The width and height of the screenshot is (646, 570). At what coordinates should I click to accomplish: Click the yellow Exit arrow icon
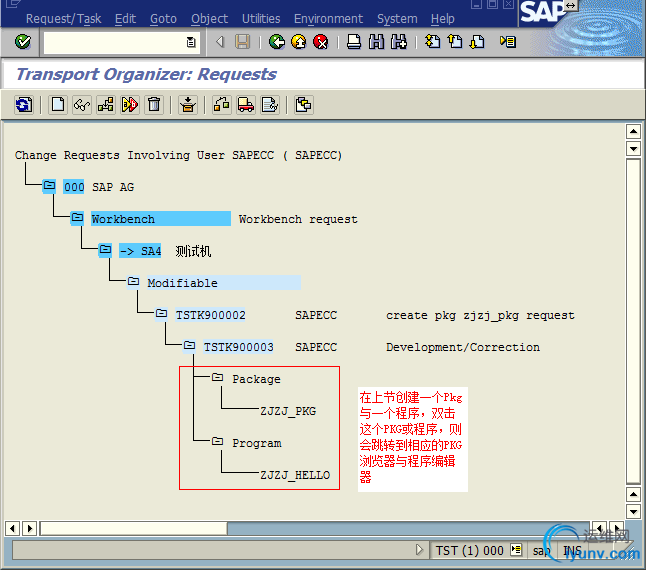(x=299, y=42)
